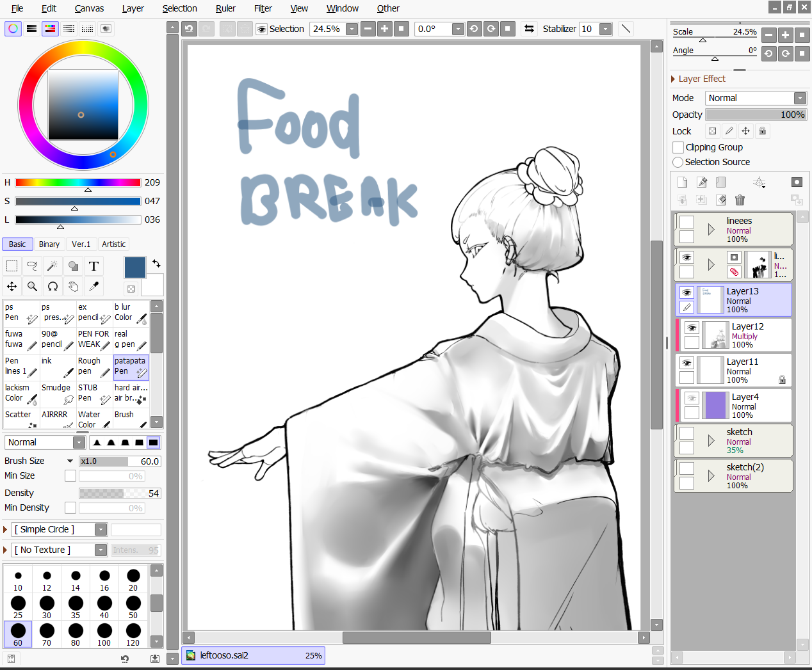Open the Canvas menu
812x670 pixels.
coord(89,8)
